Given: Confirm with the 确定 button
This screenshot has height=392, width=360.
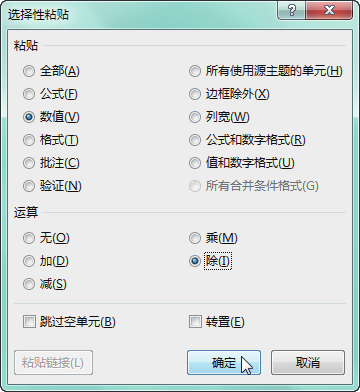Looking at the screenshot, I should pyautogui.click(x=224, y=363).
